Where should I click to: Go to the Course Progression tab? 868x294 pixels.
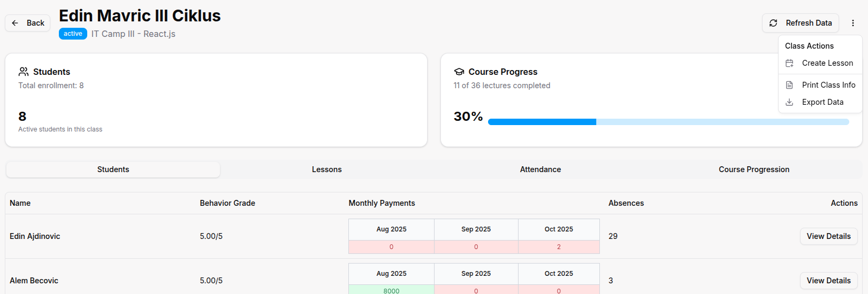click(753, 169)
